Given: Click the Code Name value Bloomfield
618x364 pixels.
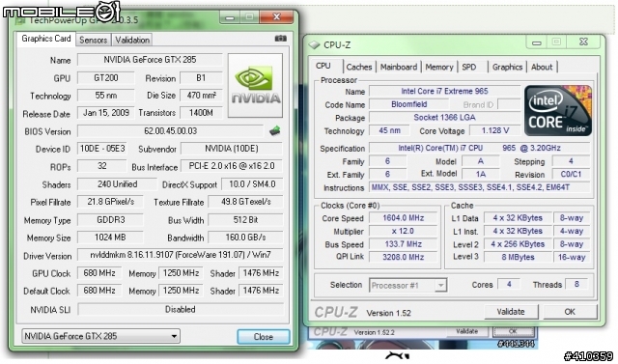Looking at the screenshot, I should coord(408,104).
